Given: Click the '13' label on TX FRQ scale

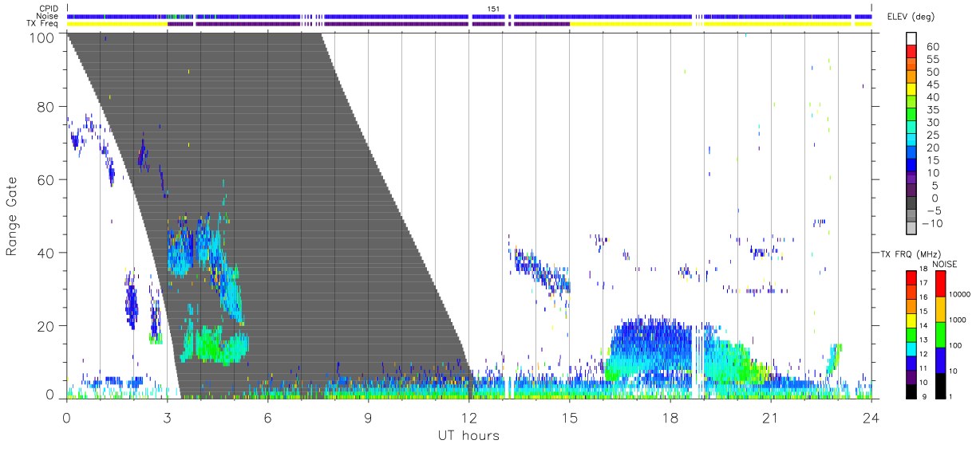Looking at the screenshot, I should coord(924,340).
